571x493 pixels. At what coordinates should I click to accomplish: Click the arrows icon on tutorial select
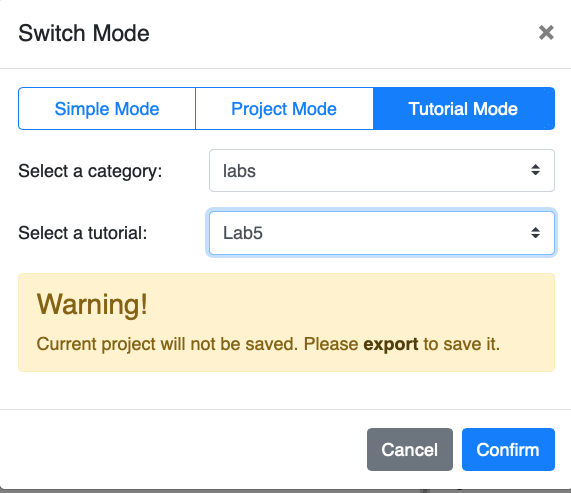tap(535, 233)
